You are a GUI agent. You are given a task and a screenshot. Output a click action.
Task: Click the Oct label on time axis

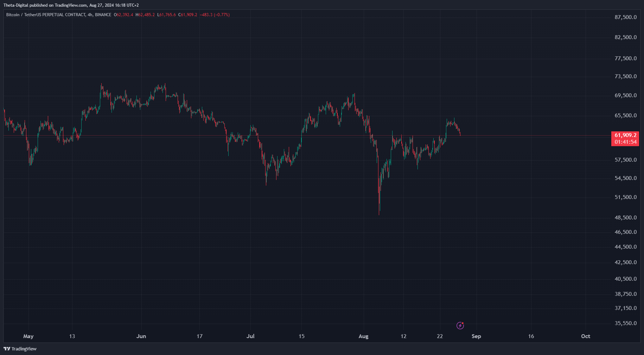586,336
